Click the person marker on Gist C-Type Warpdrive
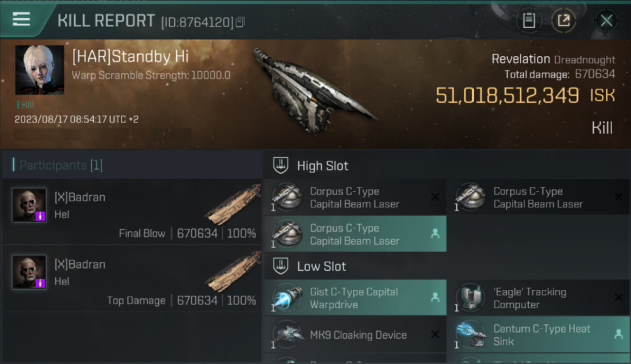The width and height of the screenshot is (631, 364). pos(435,298)
